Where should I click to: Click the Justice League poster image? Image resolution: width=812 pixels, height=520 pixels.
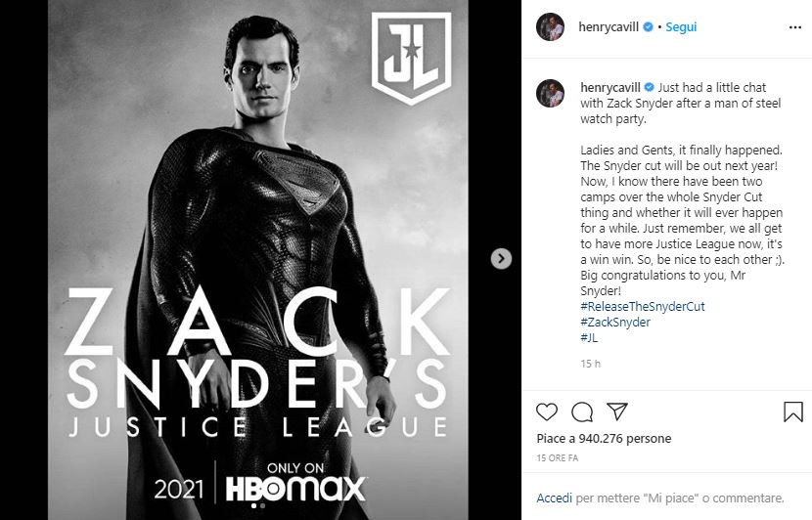click(x=258, y=260)
